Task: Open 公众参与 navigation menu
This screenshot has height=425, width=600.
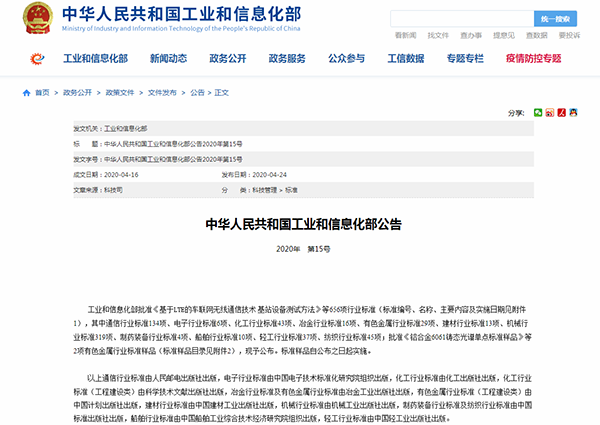Action: point(346,59)
